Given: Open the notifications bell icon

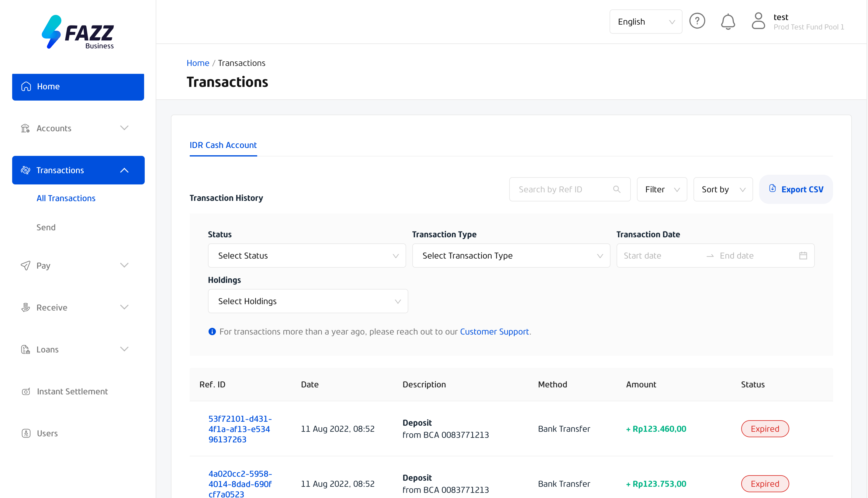Looking at the screenshot, I should click(x=727, y=22).
